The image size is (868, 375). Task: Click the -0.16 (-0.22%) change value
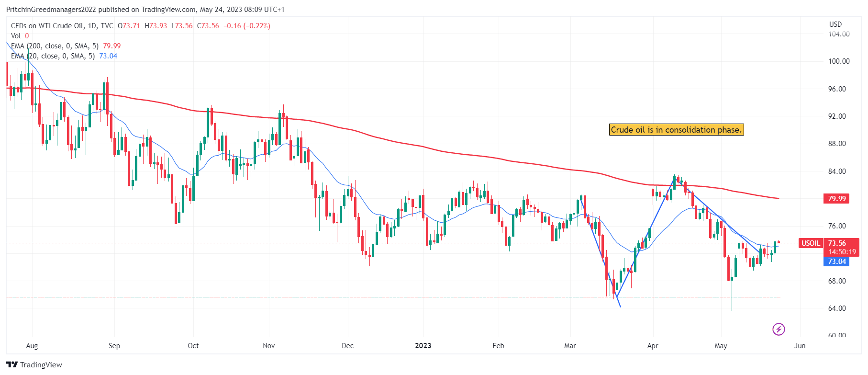tap(247, 26)
